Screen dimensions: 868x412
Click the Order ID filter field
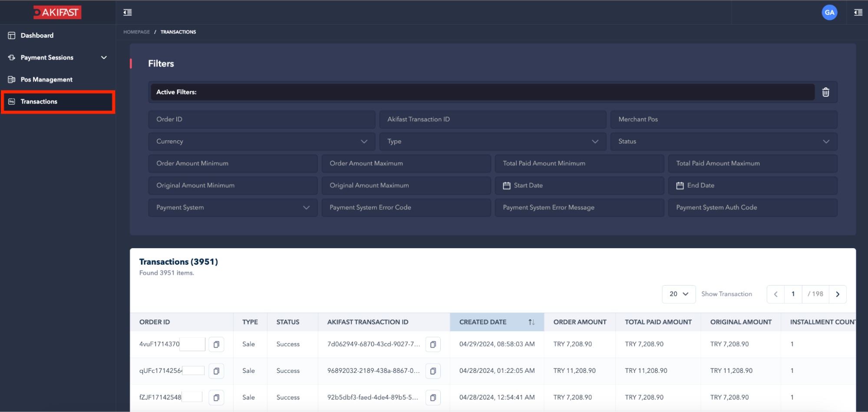coord(261,119)
